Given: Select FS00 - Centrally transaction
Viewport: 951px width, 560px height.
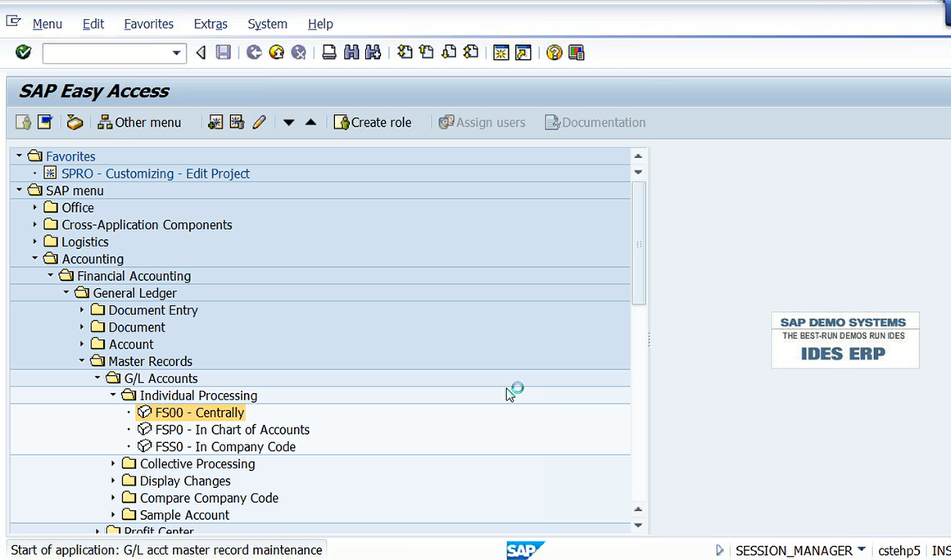Looking at the screenshot, I should (200, 412).
